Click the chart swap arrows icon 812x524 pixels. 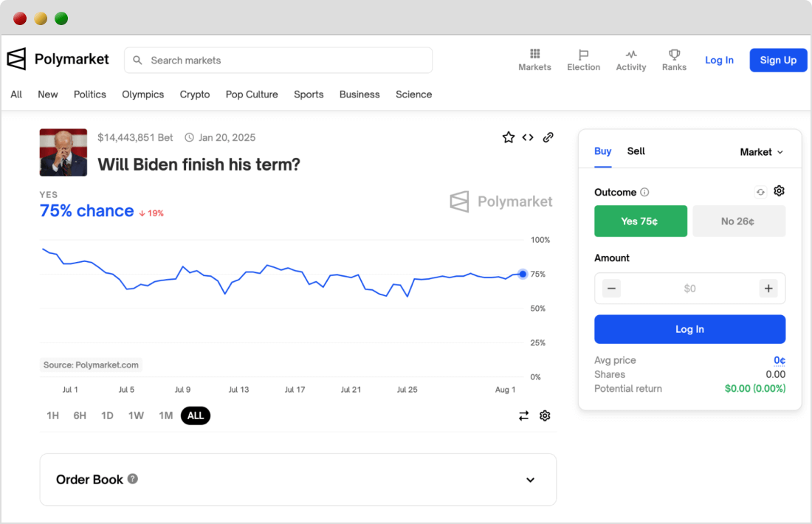tap(523, 416)
